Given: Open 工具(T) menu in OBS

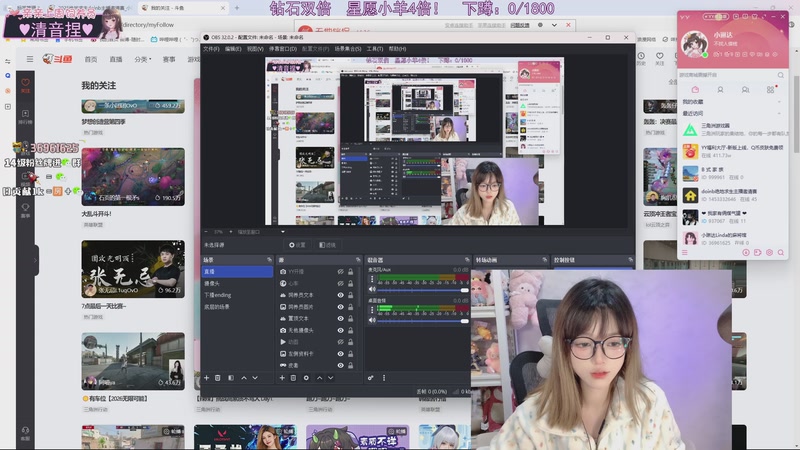Looking at the screenshot, I should [374, 49].
